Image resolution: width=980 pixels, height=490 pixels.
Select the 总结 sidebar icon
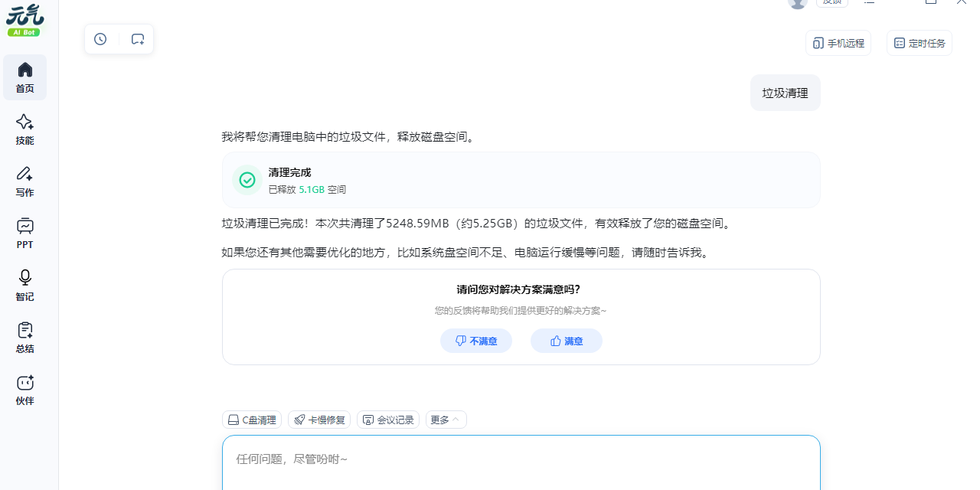point(24,336)
